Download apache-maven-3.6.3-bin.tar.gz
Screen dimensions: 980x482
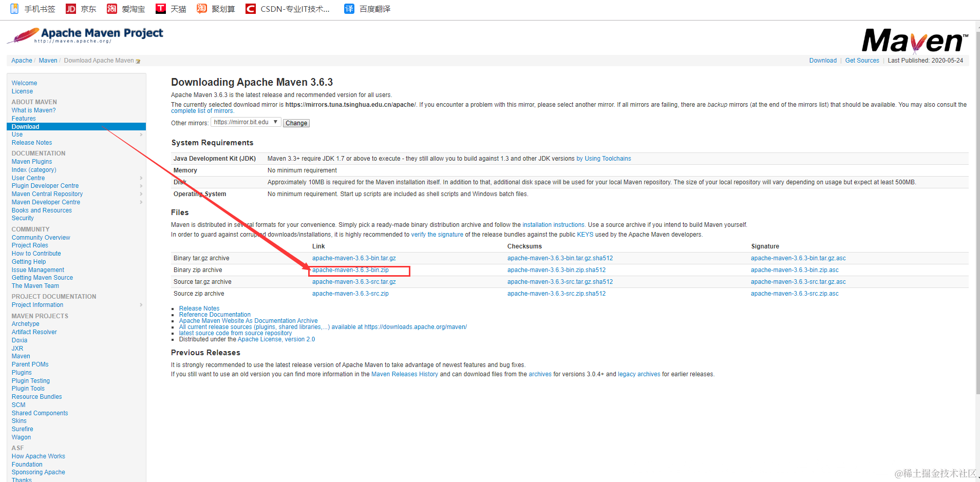354,258
